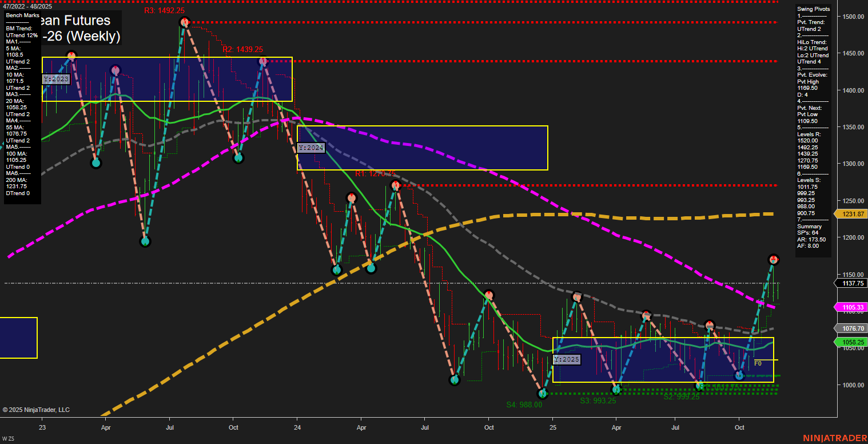
Task: Select the R3: 1492.25 resistance label
Action: [164, 10]
